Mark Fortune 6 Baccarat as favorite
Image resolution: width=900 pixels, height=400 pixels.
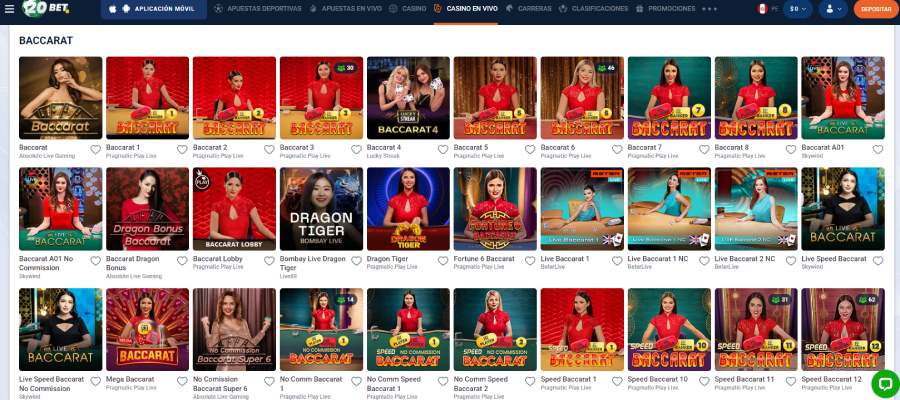click(530, 260)
